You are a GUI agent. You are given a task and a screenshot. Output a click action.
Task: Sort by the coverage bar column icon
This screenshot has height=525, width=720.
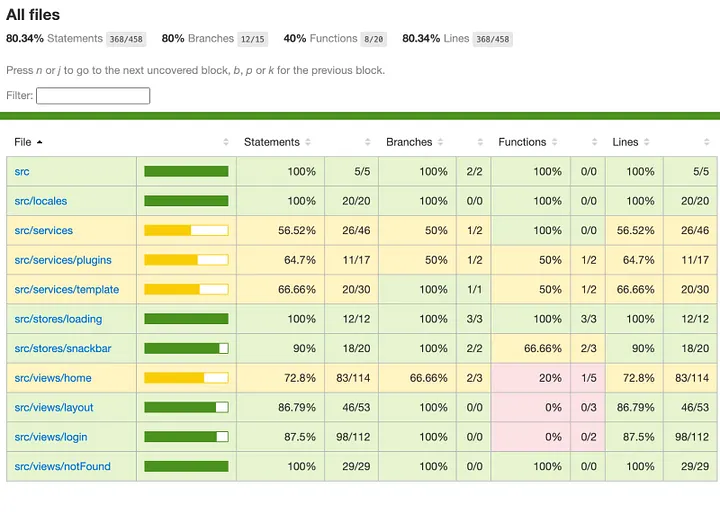point(226,142)
